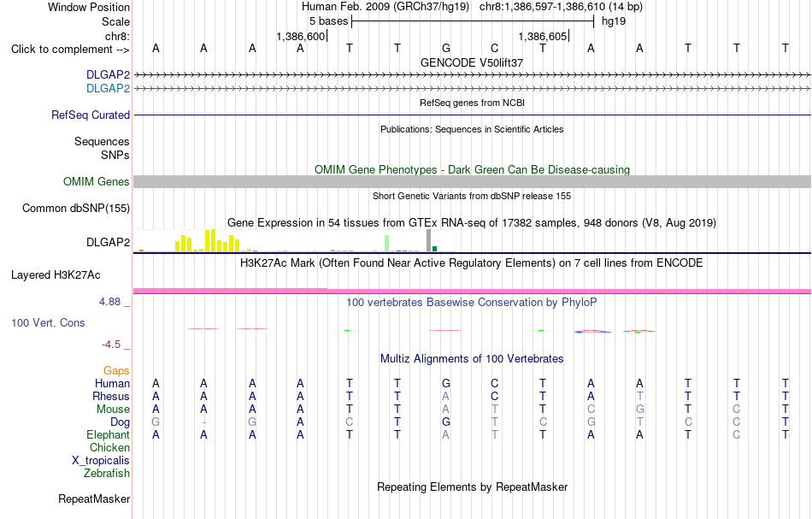The width and height of the screenshot is (812, 519).
Task: Click the DLGAP2 GTEx expression label
Action: pyautogui.click(x=108, y=242)
